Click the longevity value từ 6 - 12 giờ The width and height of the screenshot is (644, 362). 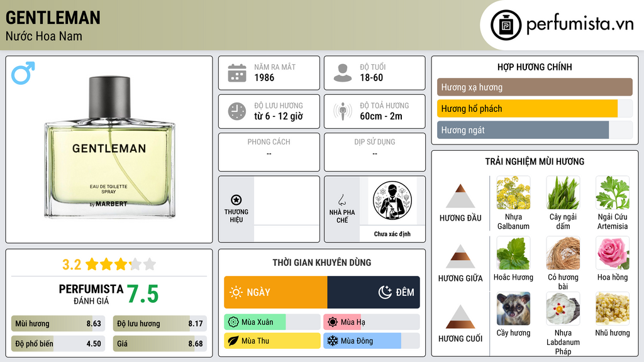pyautogui.click(x=279, y=116)
